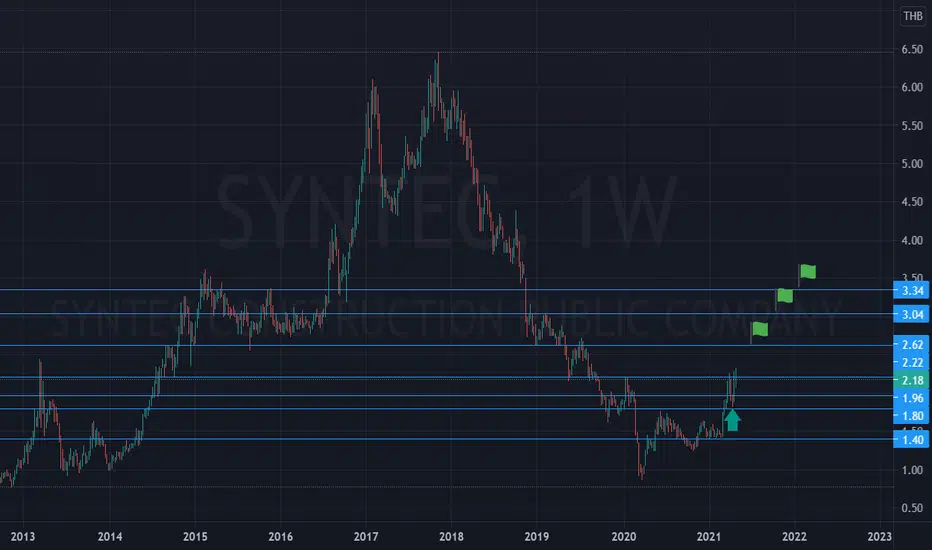
Task: Click 2023 on the time axis
Action: (879, 537)
